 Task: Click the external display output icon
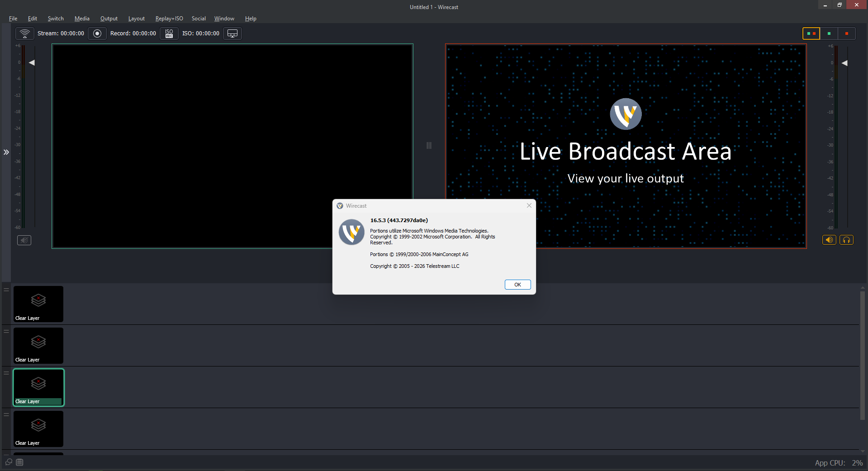coord(232,33)
